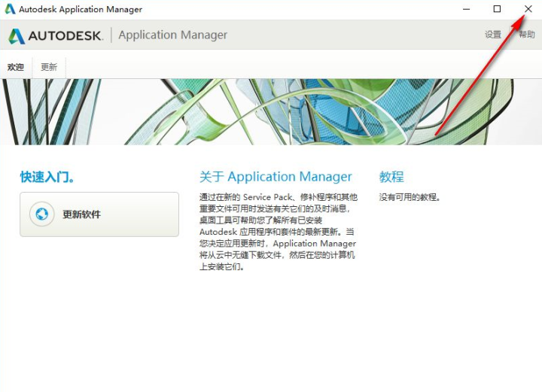Click the Autodesk icon in the title bar

click(10, 10)
